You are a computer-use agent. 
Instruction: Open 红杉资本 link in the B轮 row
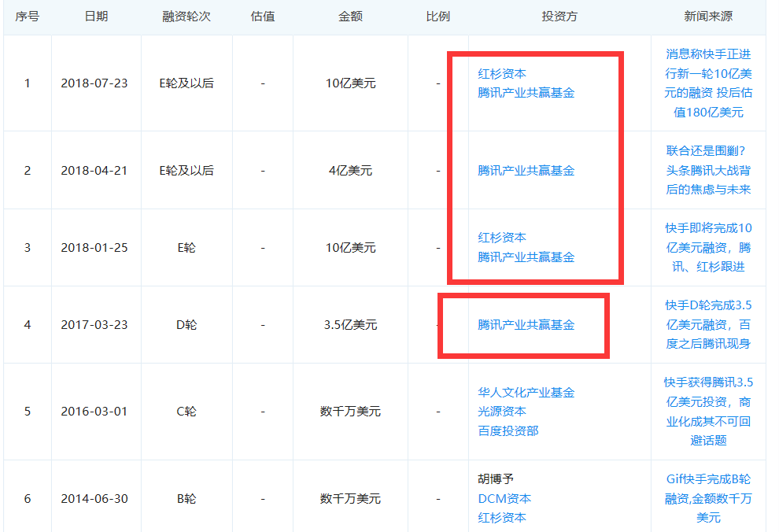coord(502,518)
